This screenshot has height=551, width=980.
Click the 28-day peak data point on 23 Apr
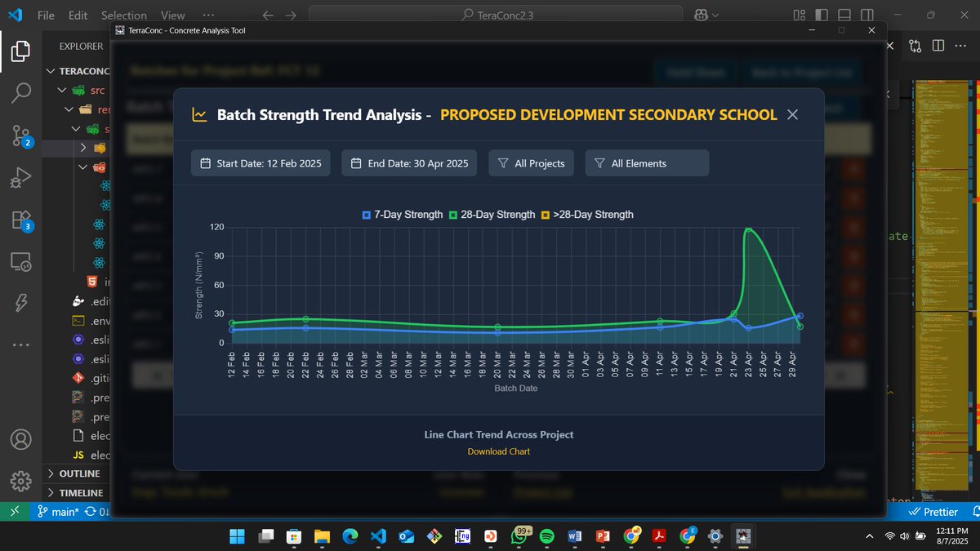(748, 229)
